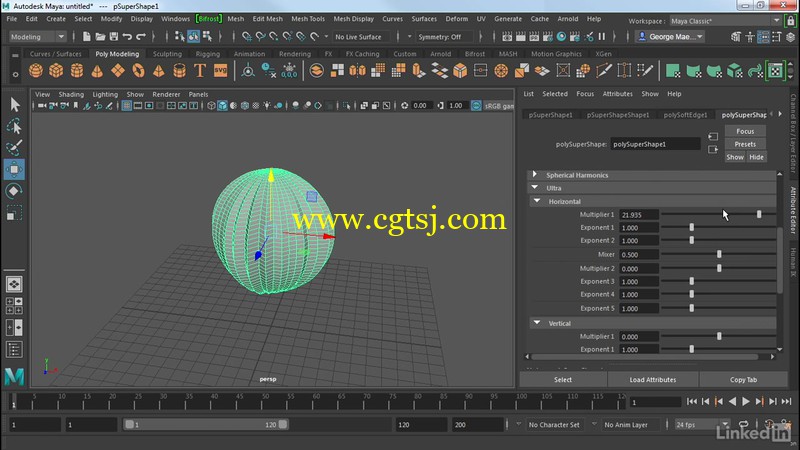Click the Select button in Attribute Editor

click(x=563, y=380)
